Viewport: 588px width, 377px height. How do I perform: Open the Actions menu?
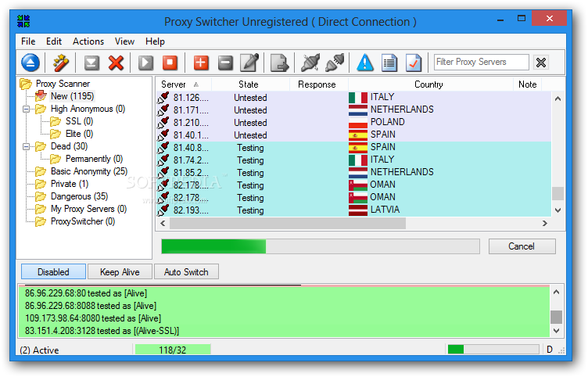click(x=88, y=41)
